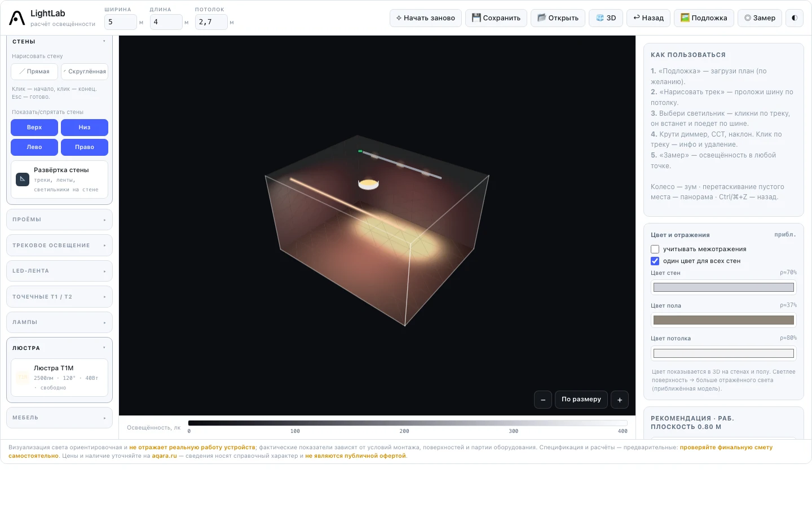
Task: Open the Цвет потолка color swatch
Action: point(723,353)
